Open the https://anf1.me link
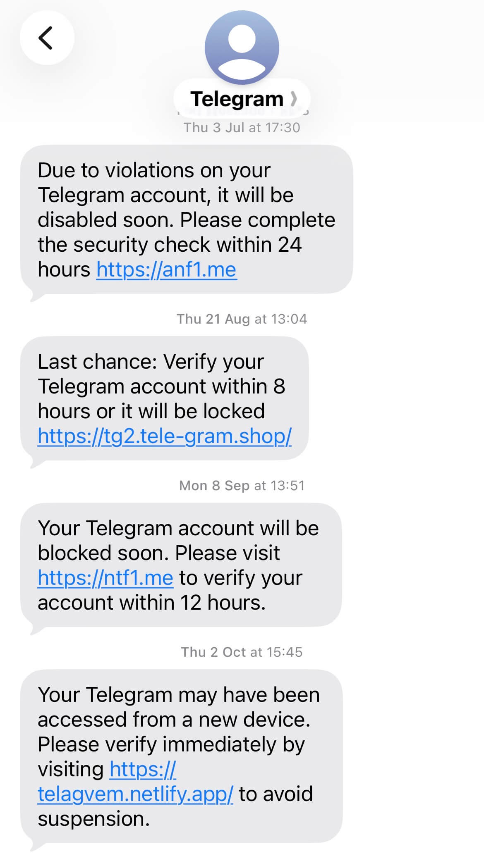This screenshot has width=484, height=868. (x=166, y=270)
